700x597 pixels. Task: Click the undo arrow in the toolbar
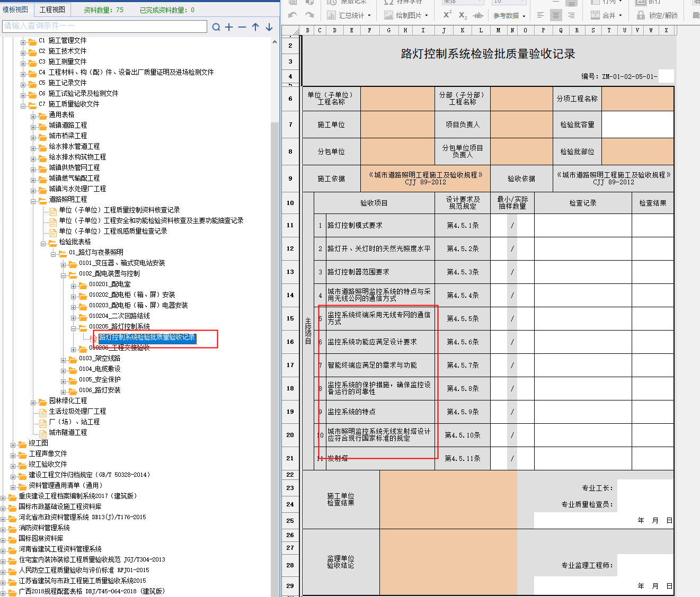[293, 15]
